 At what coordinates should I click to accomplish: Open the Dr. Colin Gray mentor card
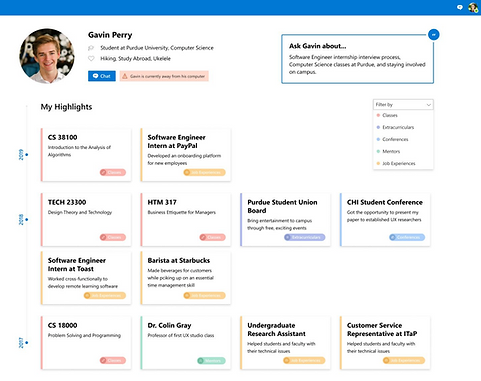186,343
